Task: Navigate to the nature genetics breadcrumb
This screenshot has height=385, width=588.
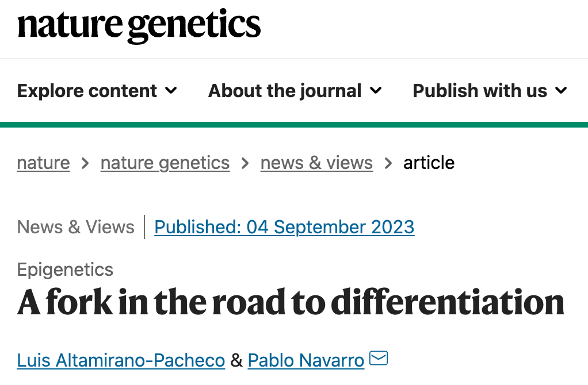Action: (x=165, y=163)
